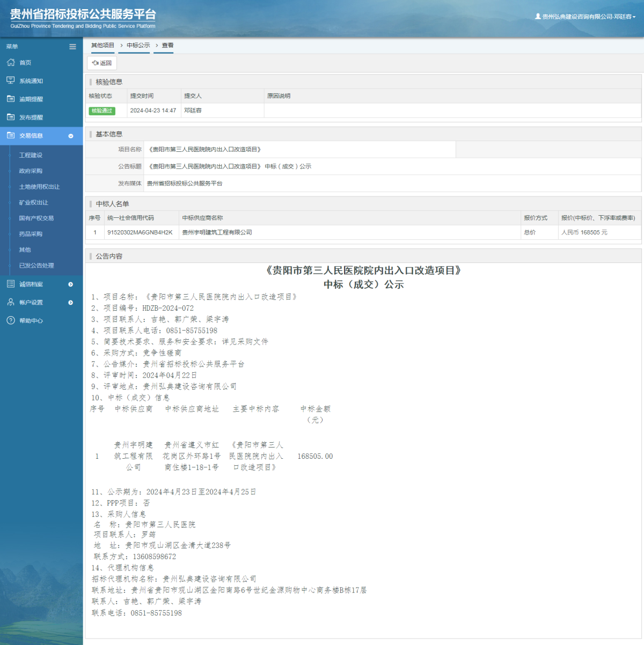
Task: Click the 发布提醒 sidebar icon
Action: (11, 117)
